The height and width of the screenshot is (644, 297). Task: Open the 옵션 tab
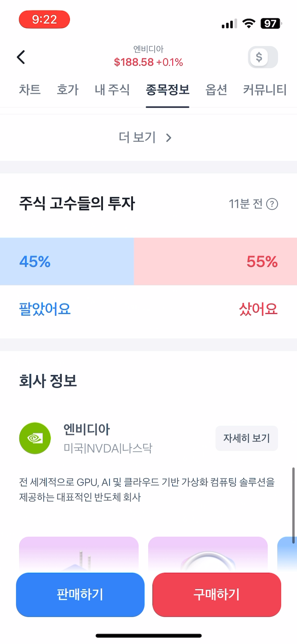216,90
